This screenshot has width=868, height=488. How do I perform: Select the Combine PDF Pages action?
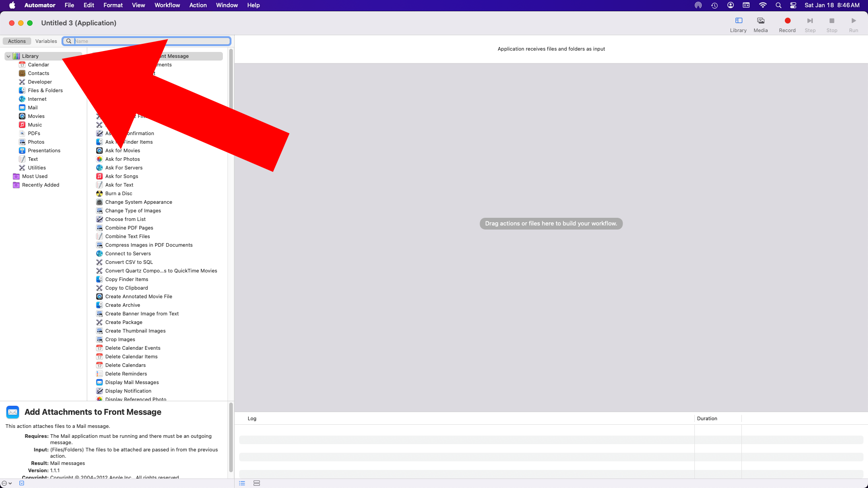tap(129, 228)
